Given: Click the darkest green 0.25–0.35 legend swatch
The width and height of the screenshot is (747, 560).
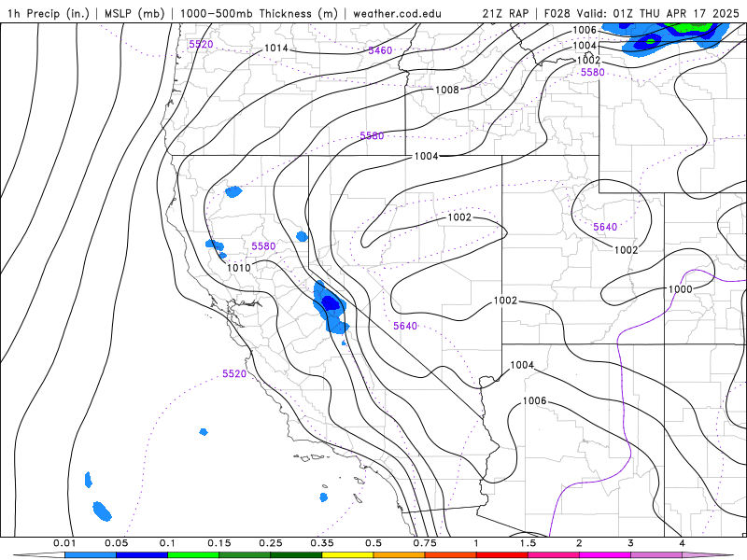Looking at the screenshot, I should coord(296,555).
